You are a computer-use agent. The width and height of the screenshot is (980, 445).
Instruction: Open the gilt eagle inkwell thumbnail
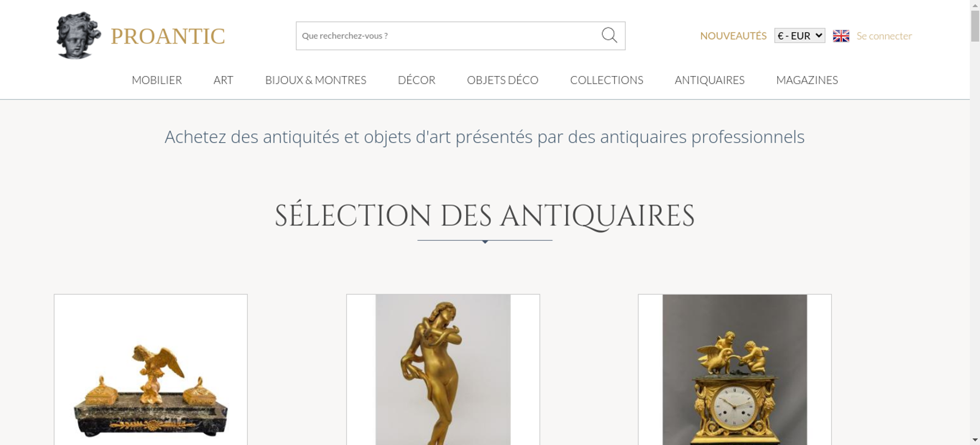[150, 370]
